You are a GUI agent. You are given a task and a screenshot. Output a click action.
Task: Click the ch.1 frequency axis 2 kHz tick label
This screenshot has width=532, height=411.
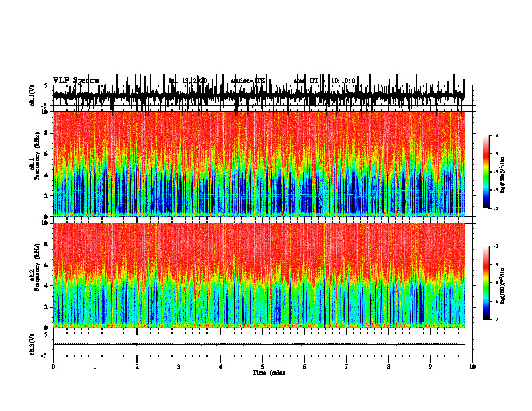click(46, 195)
